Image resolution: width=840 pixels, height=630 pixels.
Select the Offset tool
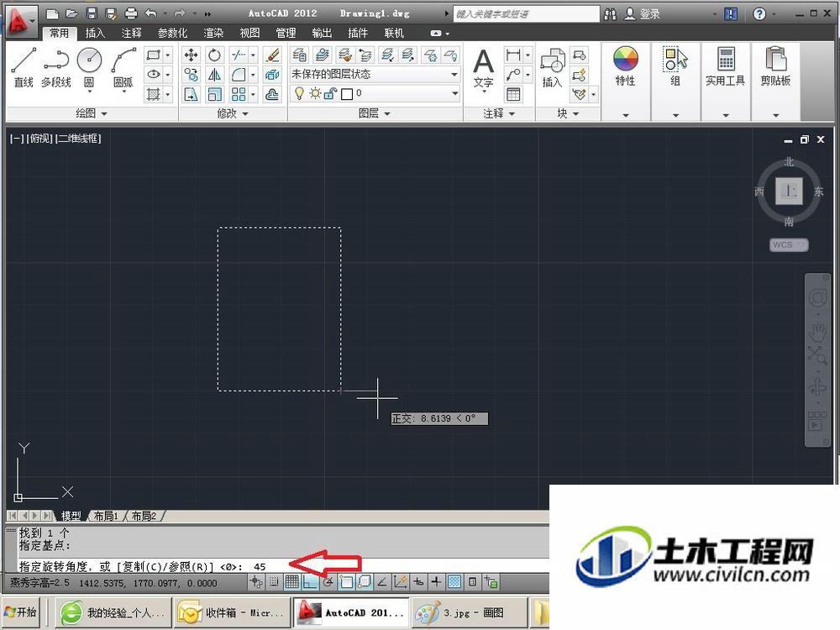(x=272, y=94)
